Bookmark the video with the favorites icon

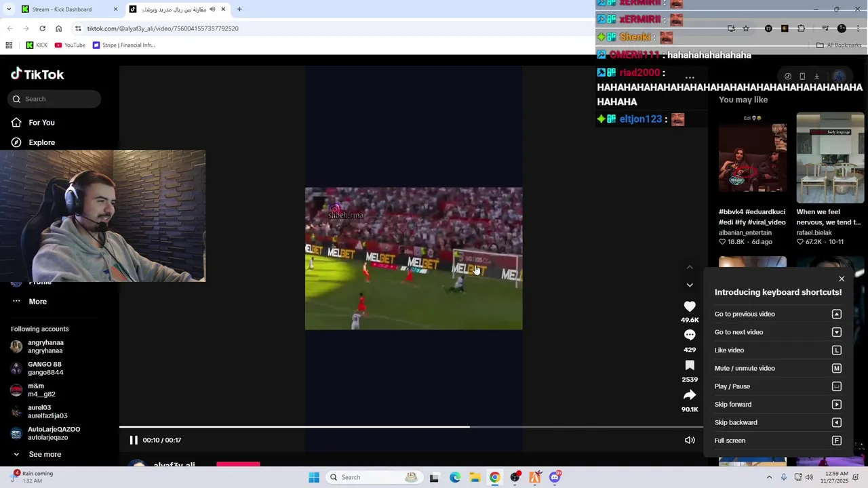pos(690,365)
